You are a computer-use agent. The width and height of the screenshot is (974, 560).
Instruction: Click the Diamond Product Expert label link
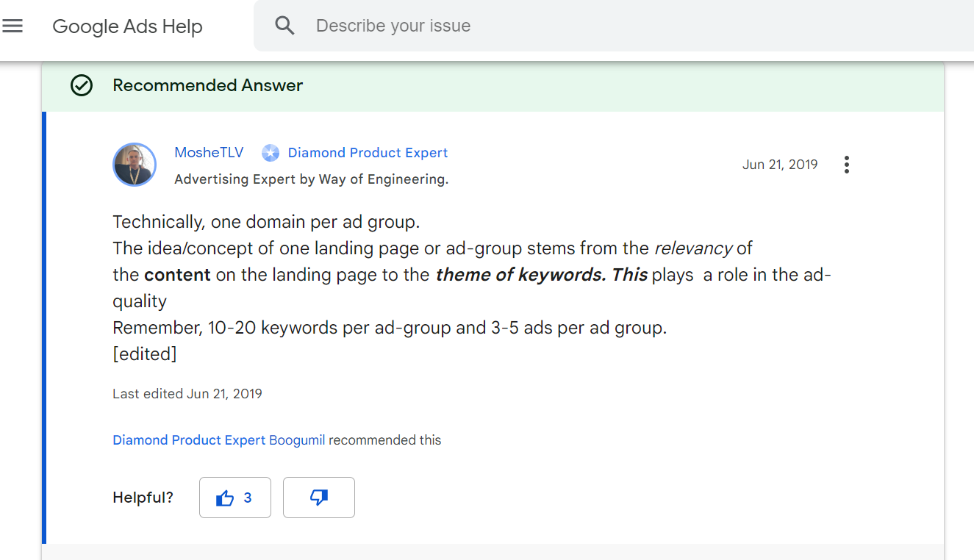[368, 152]
